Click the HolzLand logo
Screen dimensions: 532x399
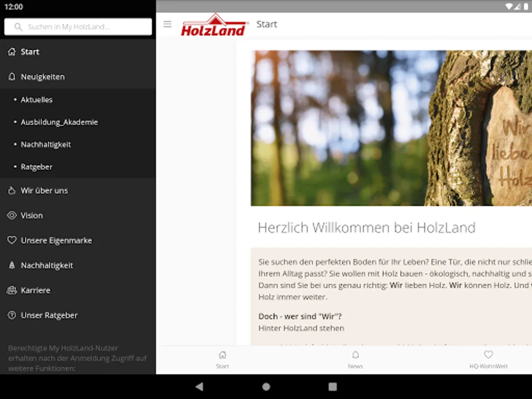pos(215,25)
